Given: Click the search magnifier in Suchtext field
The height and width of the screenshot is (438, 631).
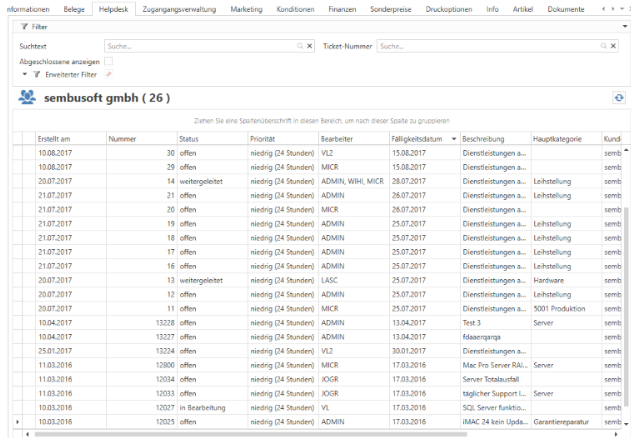Looking at the screenshot, I should pos(298,46).
